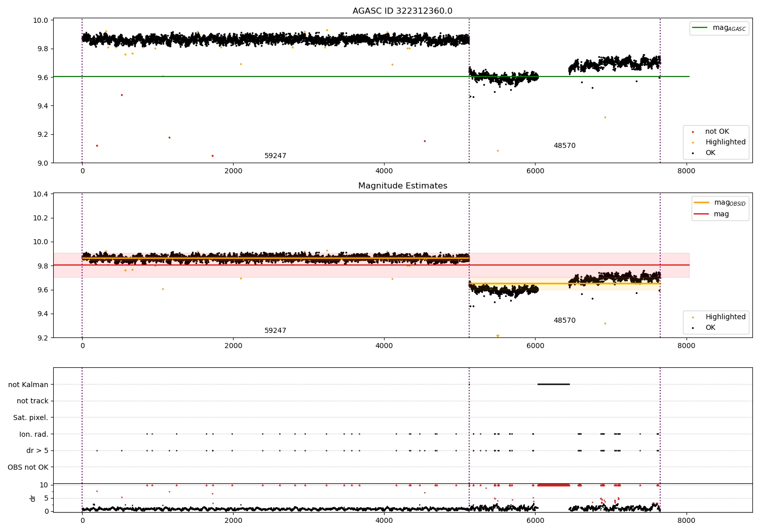This screenshot has height=532, width=760.
Task: Click the red dot sample beside 'not OK'
Action: [x=693, y=132]
